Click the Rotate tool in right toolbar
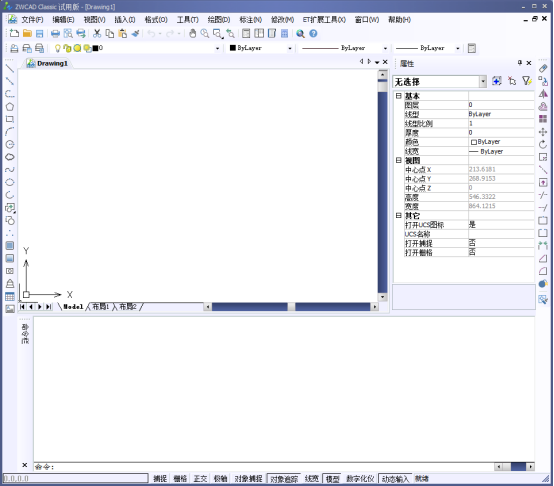The height and width of the screenshot is (486, 554). tap(543, 144)
